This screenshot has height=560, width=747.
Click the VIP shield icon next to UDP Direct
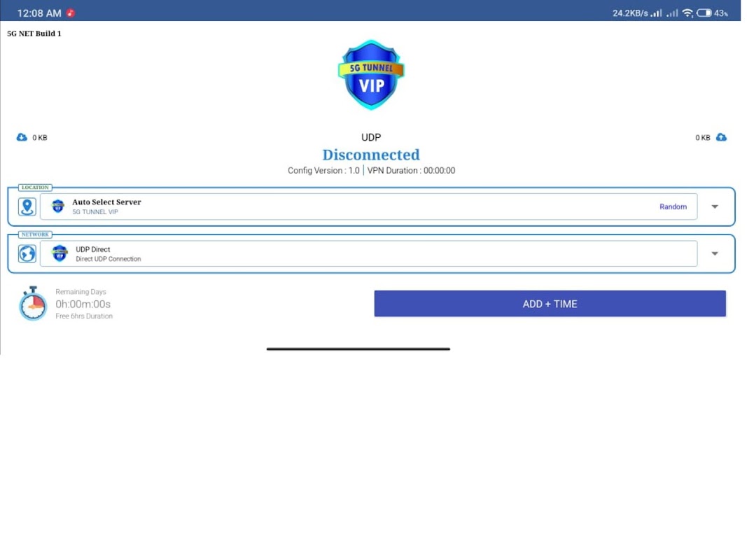(60, 255)
